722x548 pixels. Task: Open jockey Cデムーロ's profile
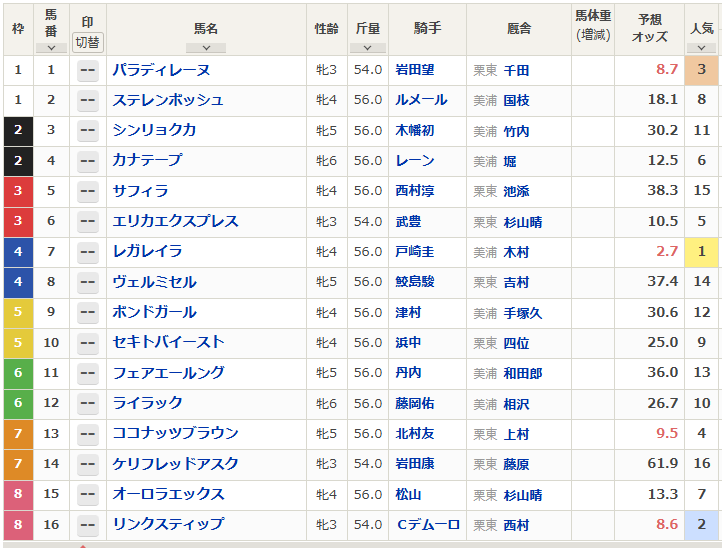(428, 525)
